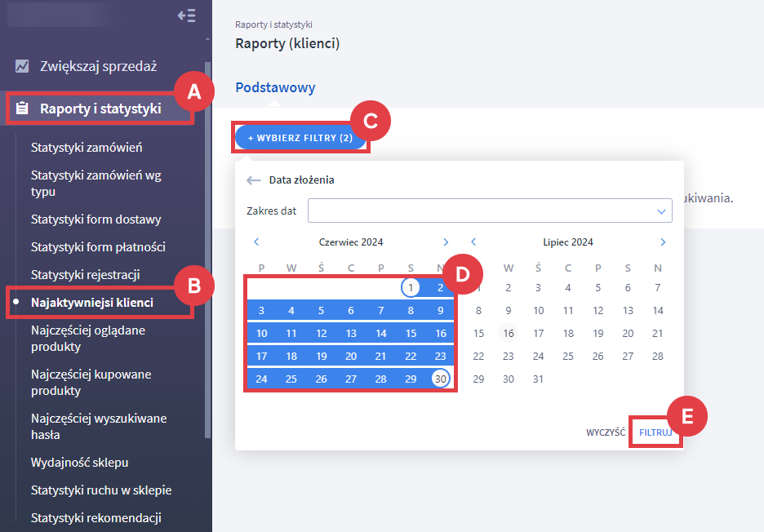Click the Wyczyść button

[x=605, y=432]
